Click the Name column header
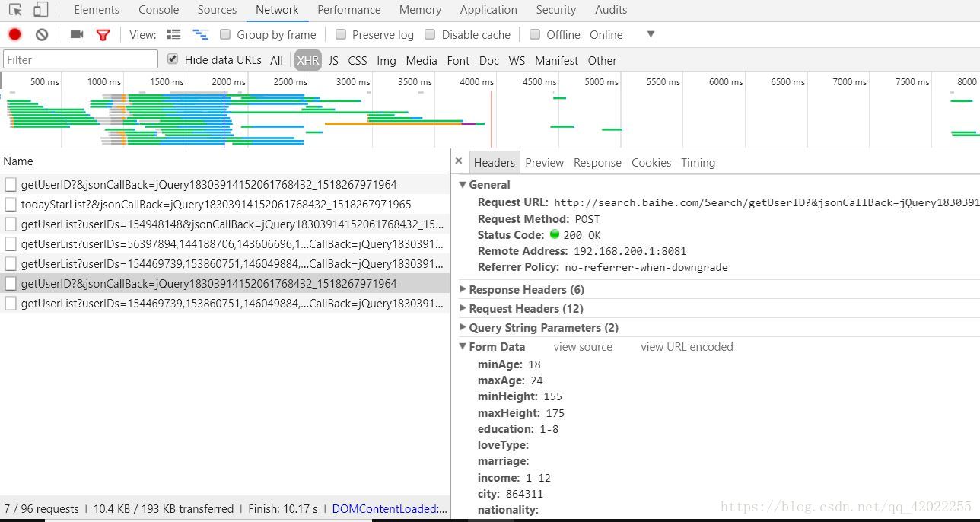 pos(225,161)
